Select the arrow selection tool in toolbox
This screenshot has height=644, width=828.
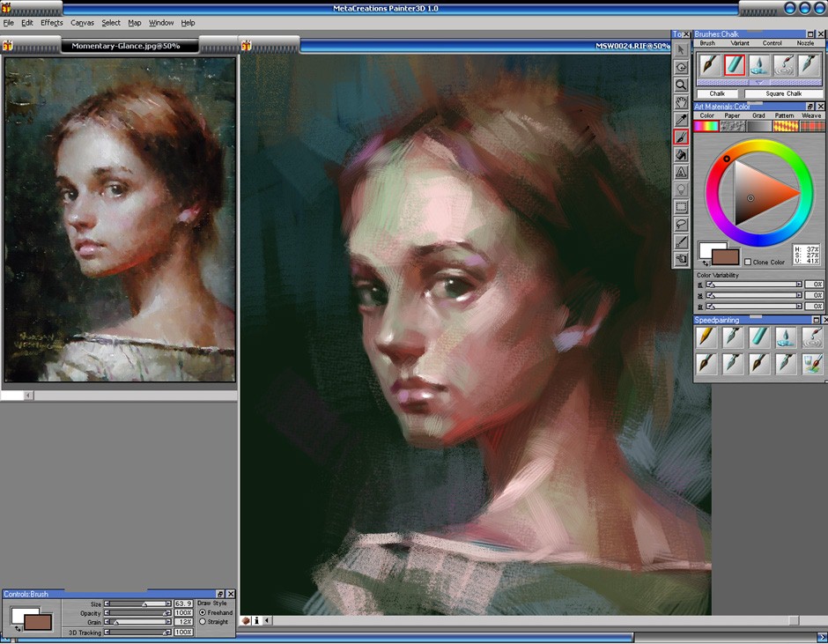[x=681, y=49]
